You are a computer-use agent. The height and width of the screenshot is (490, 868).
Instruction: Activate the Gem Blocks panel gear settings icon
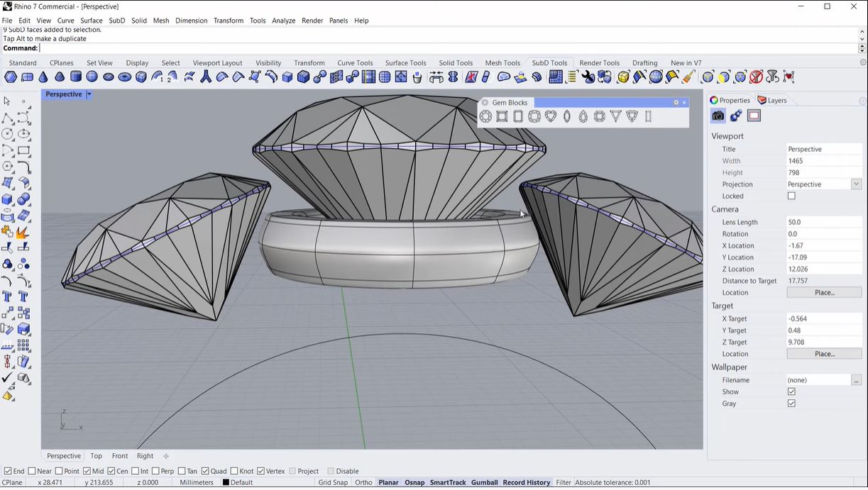click(676, 102)
